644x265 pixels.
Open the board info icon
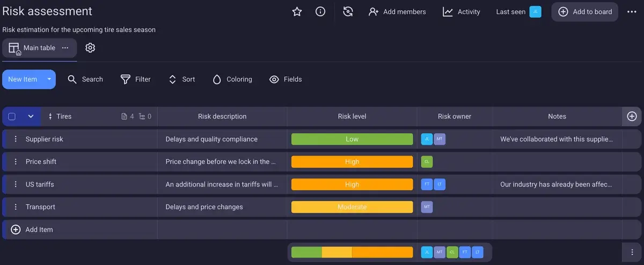click(x=320, y=12)
